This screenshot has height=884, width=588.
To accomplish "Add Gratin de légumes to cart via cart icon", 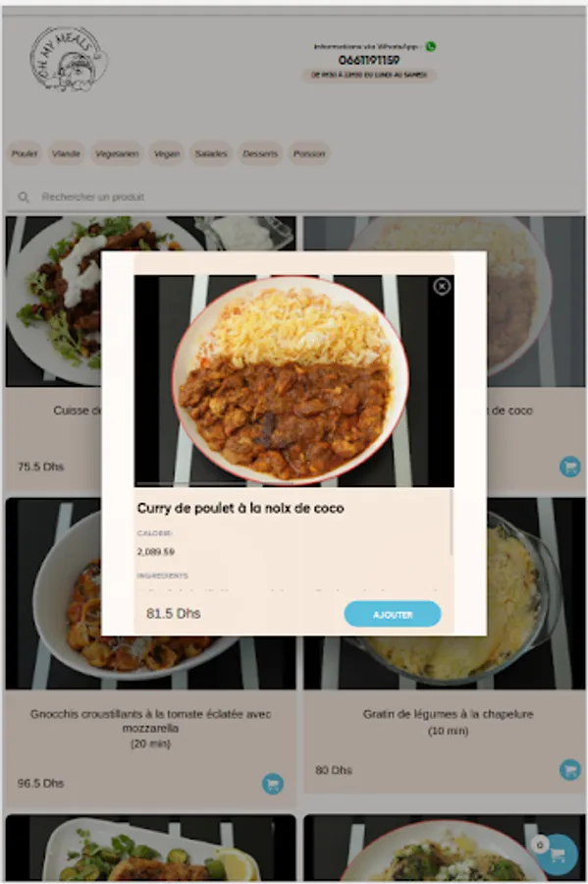I will [570, 769].
